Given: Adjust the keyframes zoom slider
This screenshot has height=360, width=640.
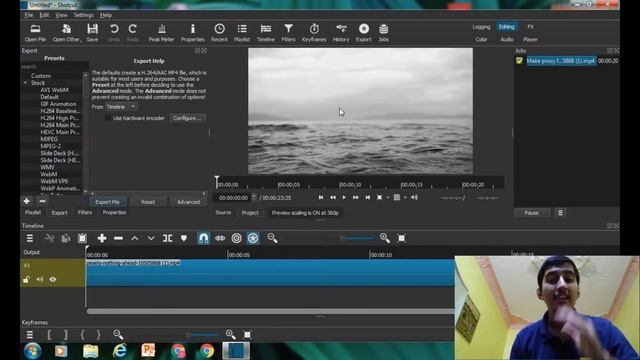Looking at the screenshot, I should [x=188, y=335].
